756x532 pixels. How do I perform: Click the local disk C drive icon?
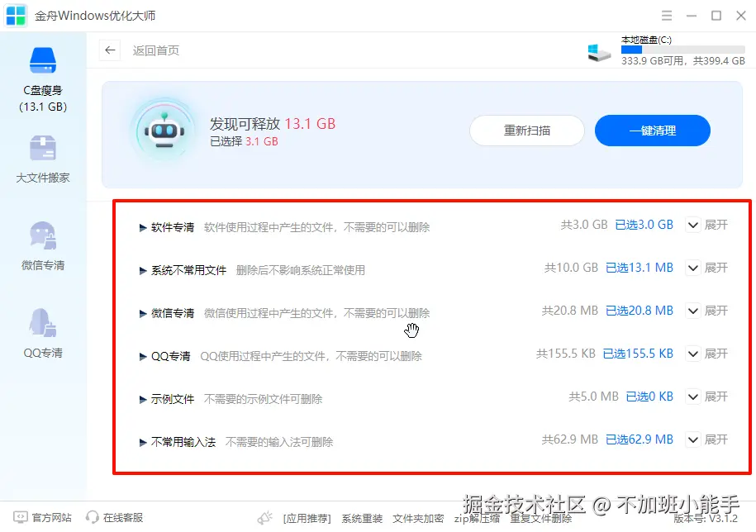[x=599, y=53]
